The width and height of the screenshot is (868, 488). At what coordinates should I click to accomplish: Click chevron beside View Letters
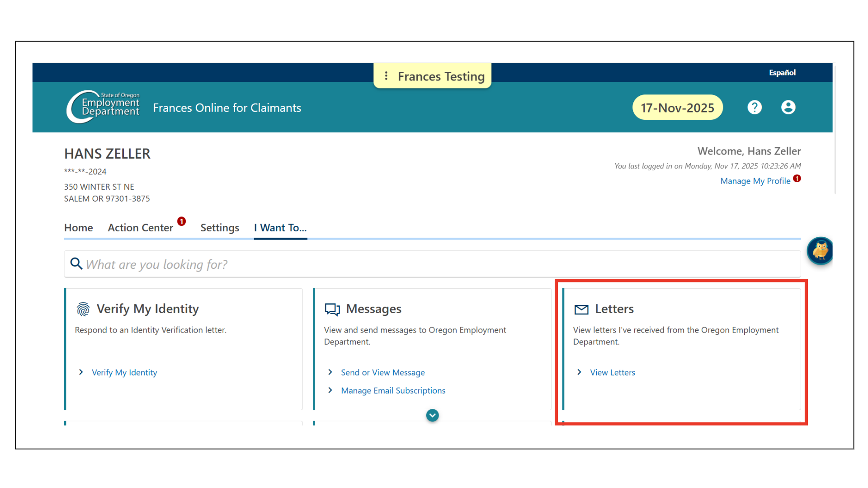(x=580, y=372)
